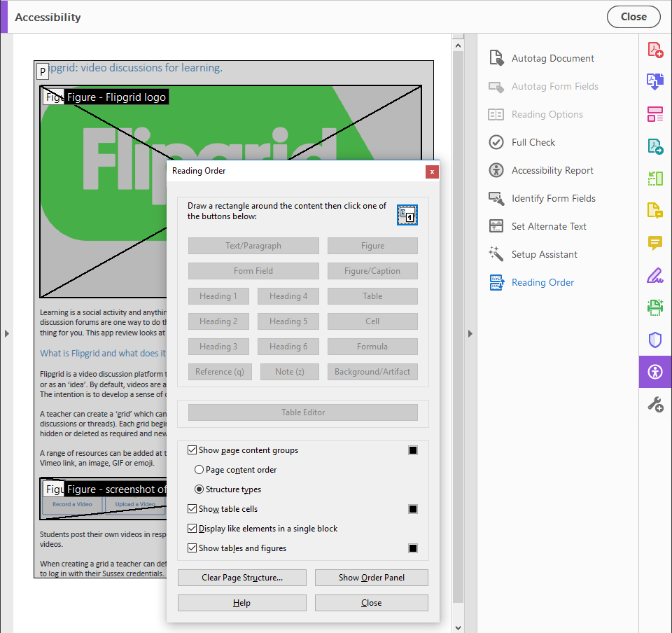Open the Accessibility Report
672x633 pixels.
tap(541, 170)
